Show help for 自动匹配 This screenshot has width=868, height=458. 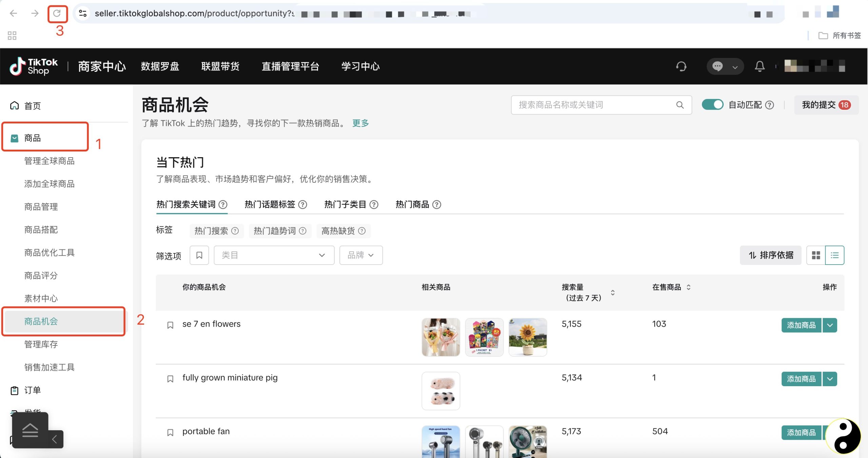[770, 105]
